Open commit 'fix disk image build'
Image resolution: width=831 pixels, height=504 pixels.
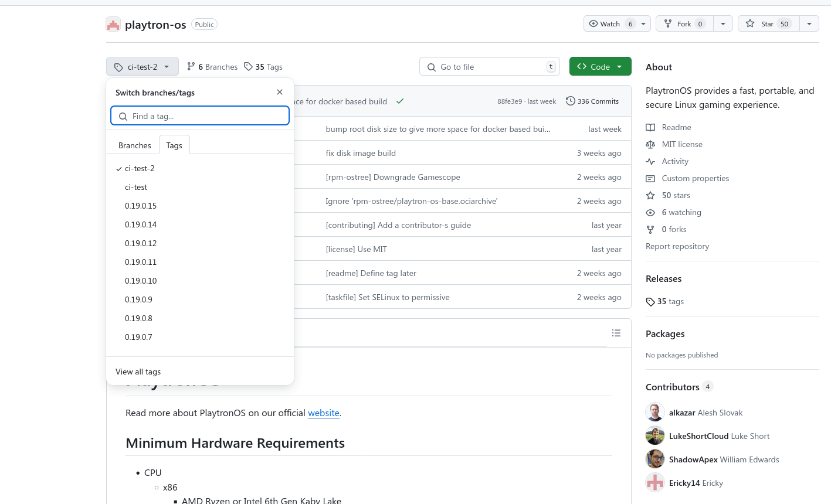(361, 153)
